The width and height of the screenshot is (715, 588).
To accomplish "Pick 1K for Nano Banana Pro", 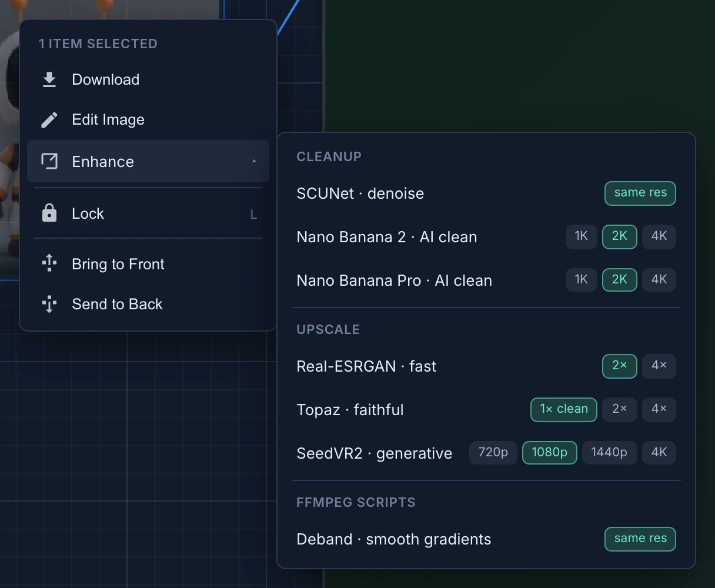I will click(x=581, y=280).
